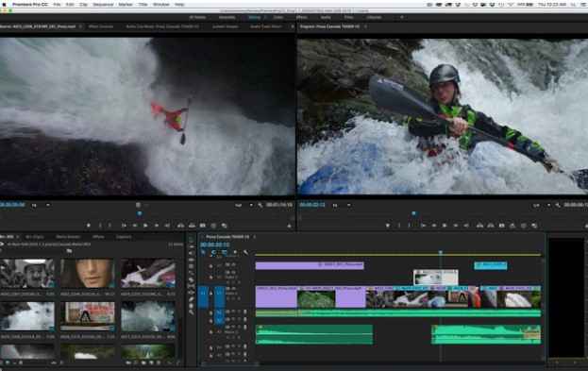Click Overwrite in the Source monitor
Screen dimensions: 588x371
(x=192, y=226)
